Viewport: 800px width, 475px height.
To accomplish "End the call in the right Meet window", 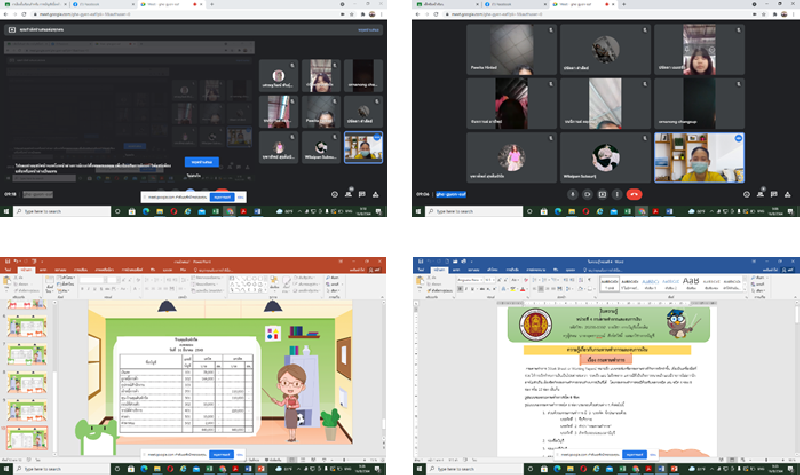I will point(633,195).
